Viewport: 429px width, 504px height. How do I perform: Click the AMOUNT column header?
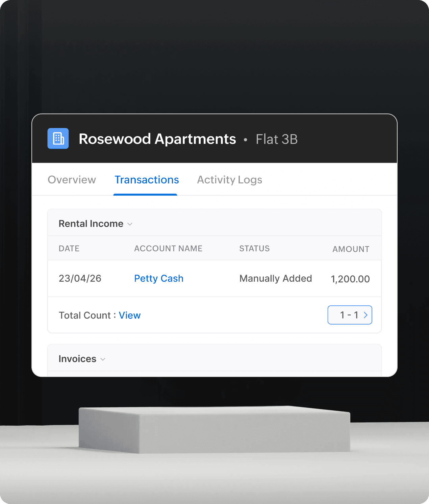point(351,249)
